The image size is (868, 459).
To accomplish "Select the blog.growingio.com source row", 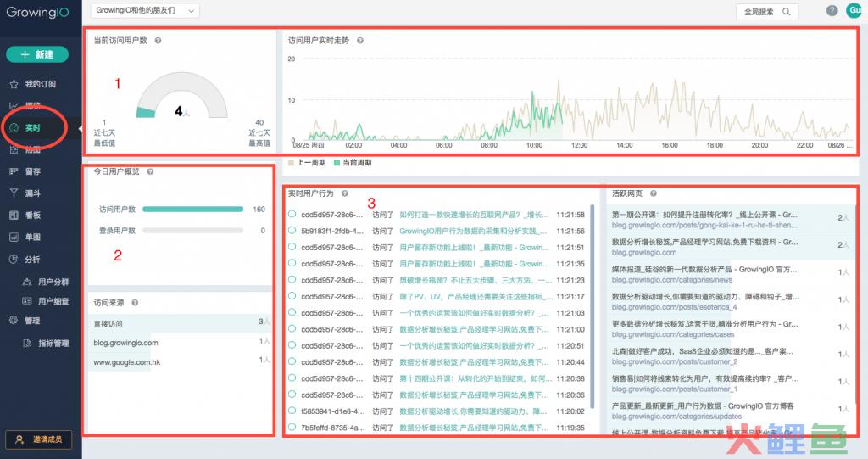I will click(181, 343).
